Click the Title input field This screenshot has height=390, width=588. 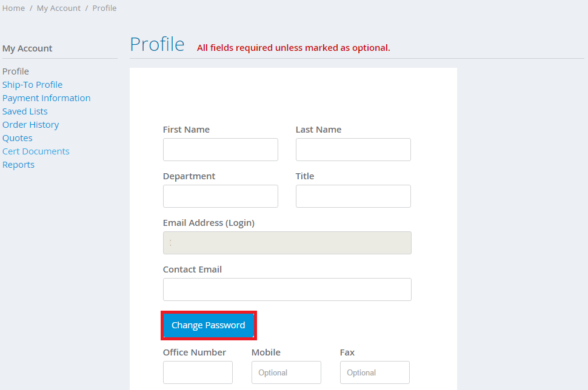353,196
